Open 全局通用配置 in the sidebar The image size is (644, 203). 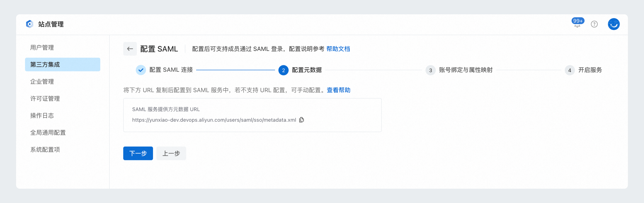[x=63, y=133]
